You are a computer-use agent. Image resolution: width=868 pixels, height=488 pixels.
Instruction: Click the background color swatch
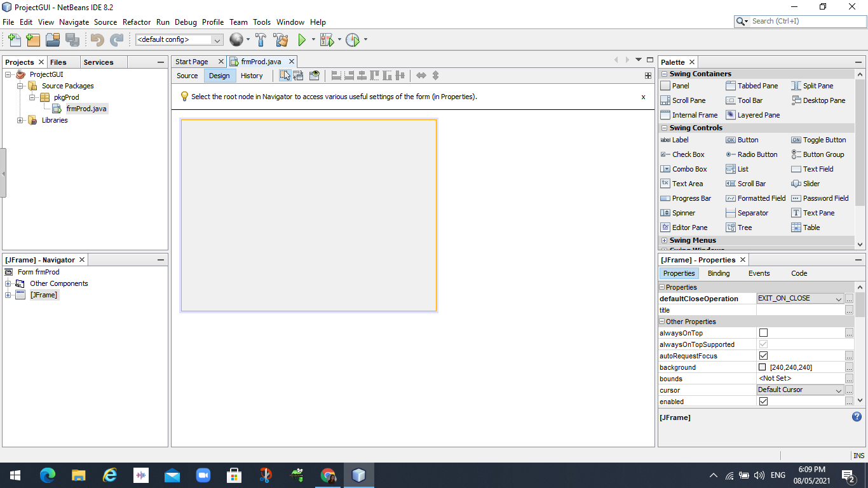coord(763,367)
